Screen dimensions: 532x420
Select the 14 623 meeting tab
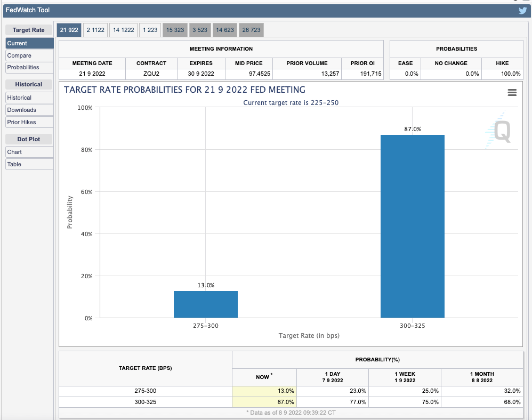(x=225, y=30)
